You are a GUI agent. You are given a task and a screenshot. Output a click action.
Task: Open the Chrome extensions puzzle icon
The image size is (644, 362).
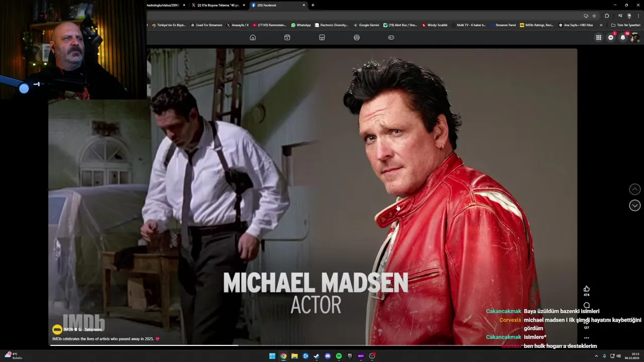pyautogui.click(x=607, y=16)
